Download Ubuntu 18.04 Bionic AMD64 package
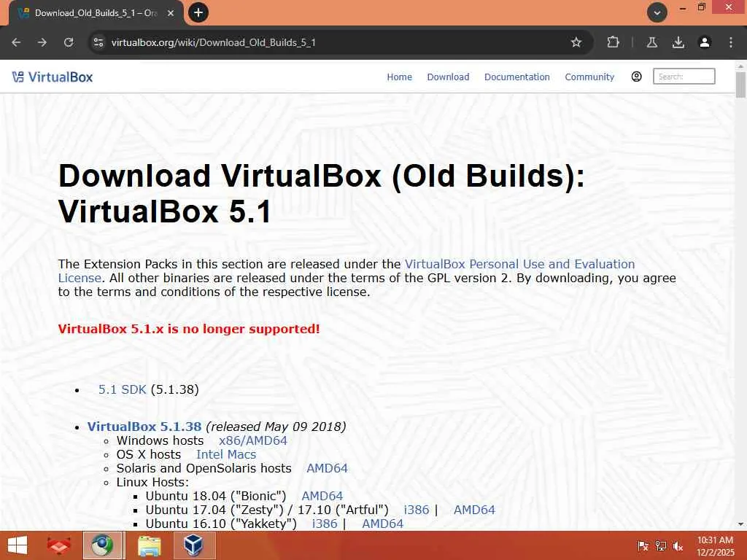Image resolution: width=747 pixels, height=560 pixels. [x=322, y=496]
